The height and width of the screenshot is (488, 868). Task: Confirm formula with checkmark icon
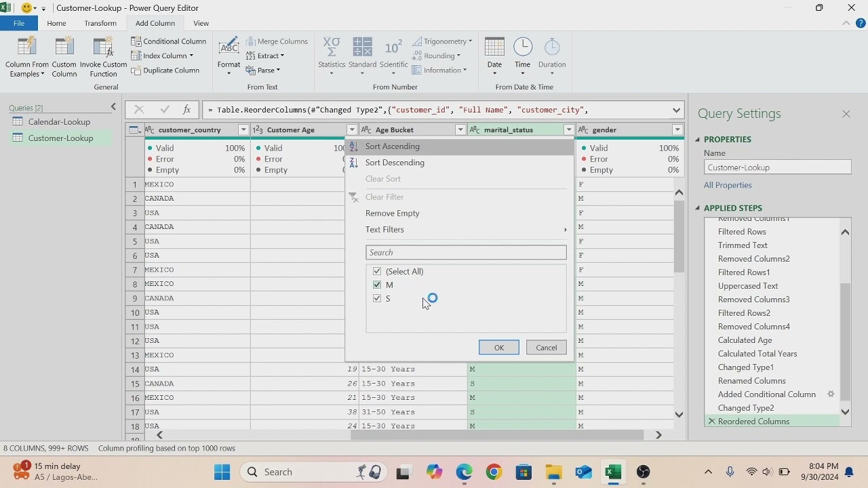click(164, 110)
